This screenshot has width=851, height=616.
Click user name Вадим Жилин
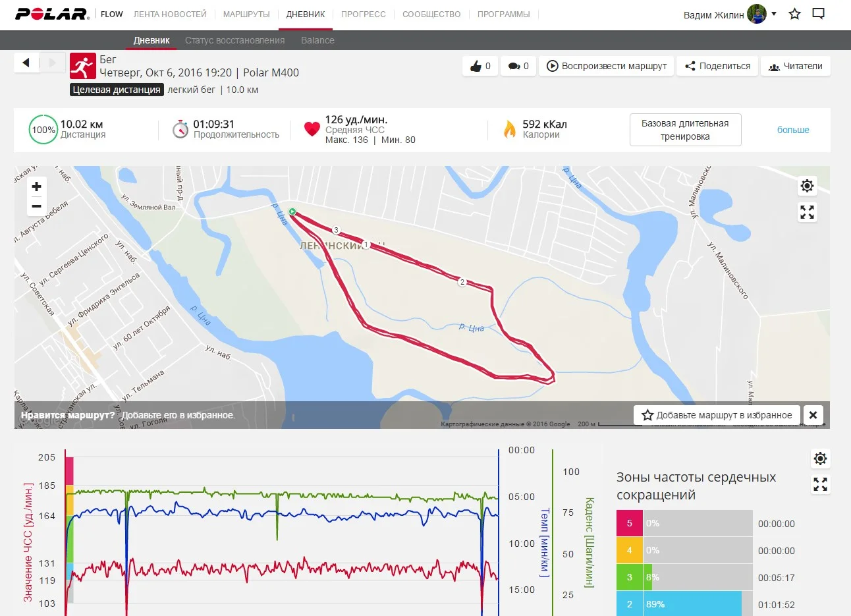713,14
